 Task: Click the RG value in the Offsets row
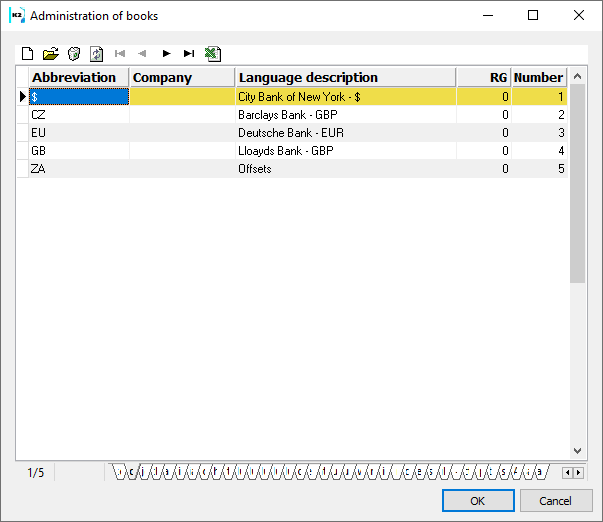pos(484,169)
